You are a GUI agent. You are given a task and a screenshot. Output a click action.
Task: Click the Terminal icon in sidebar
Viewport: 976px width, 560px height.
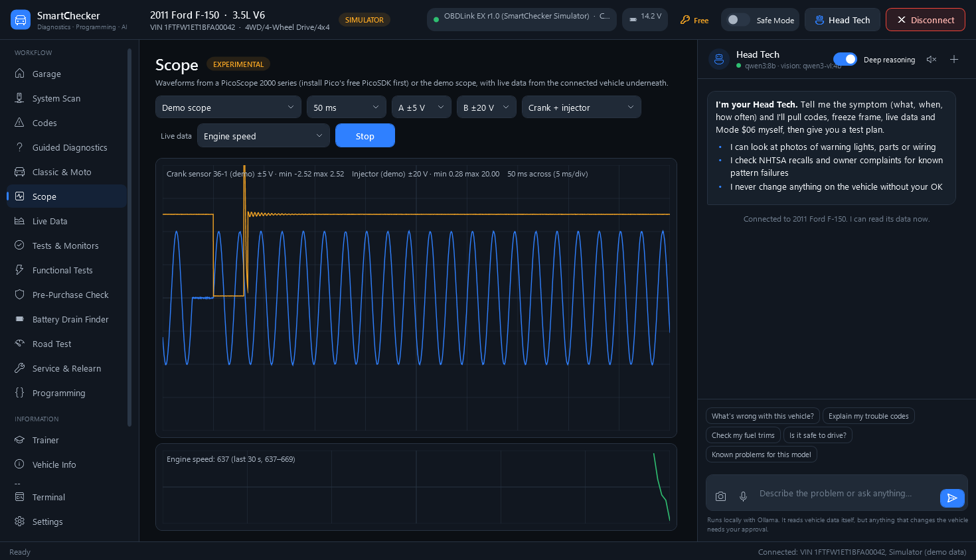(19, 497)
